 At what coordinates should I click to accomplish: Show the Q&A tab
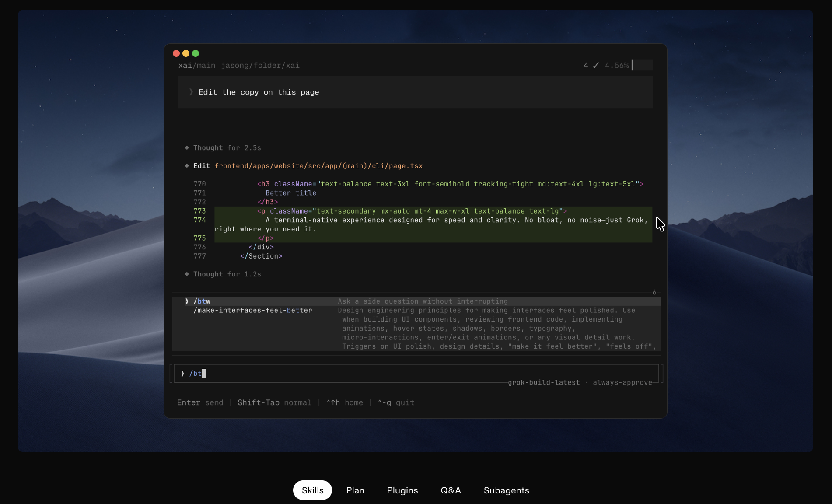[x=451, y=490]
